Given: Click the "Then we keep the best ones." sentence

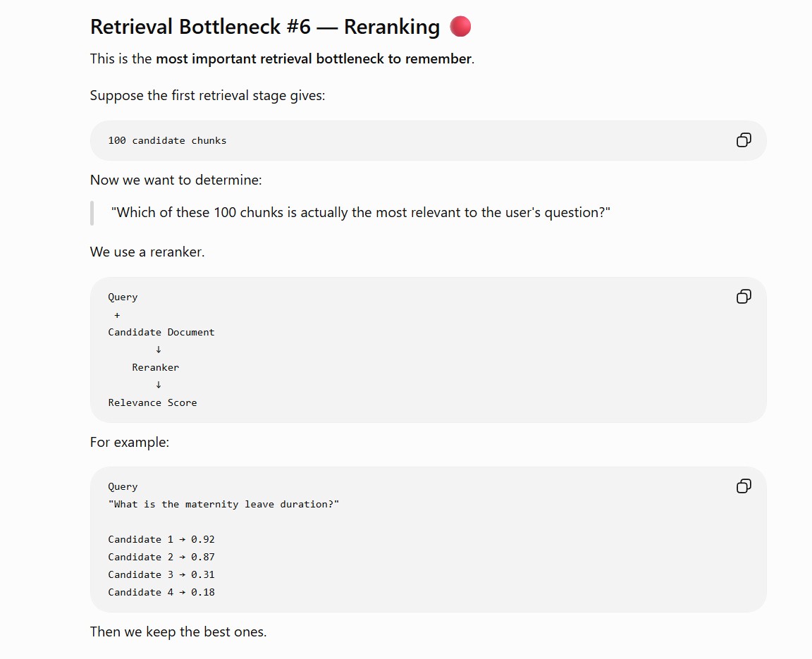Looking at the screenshot, I should 178,632.
